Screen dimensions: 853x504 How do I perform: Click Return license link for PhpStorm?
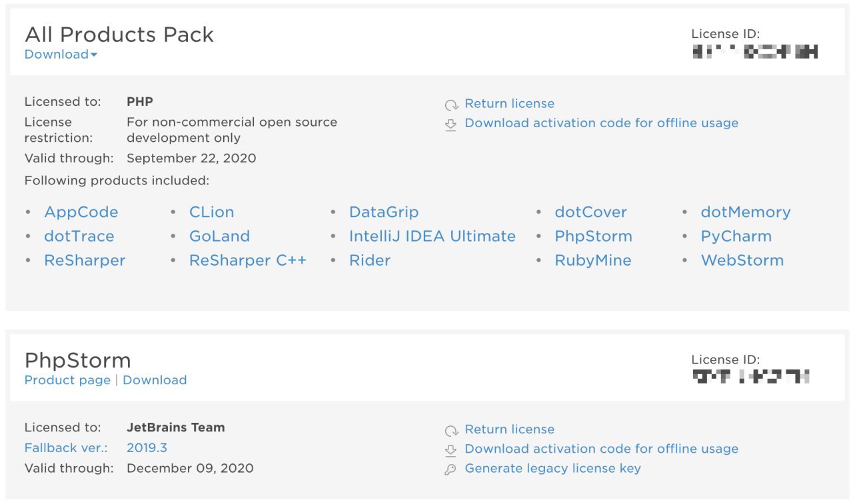(x=509, y=429)
